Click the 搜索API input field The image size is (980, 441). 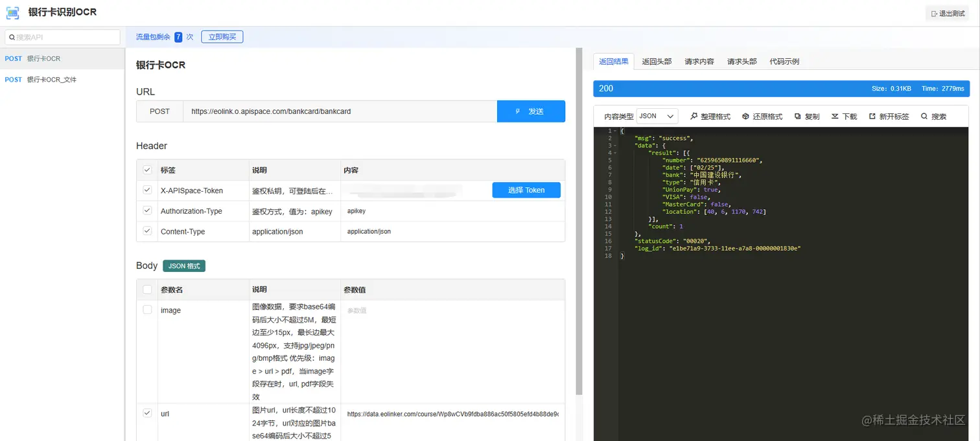[63, 38]
